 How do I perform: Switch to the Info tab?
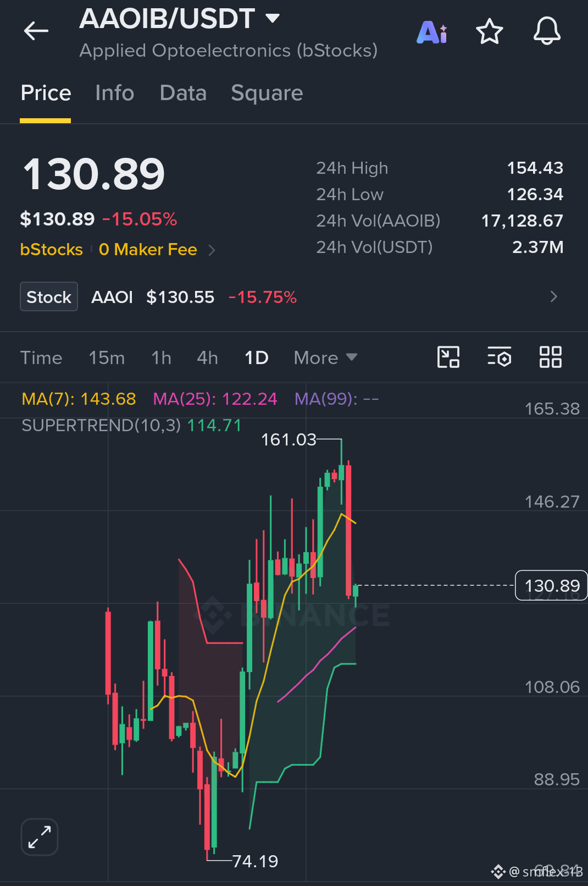[114, 93]
